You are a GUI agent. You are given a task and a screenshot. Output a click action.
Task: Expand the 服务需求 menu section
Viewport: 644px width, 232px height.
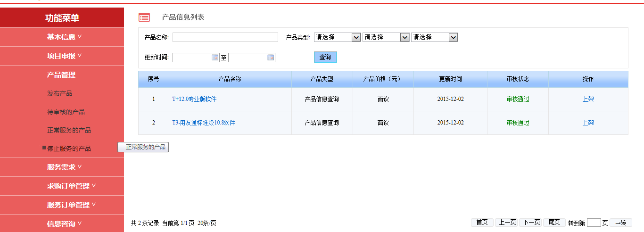(64, 167)
